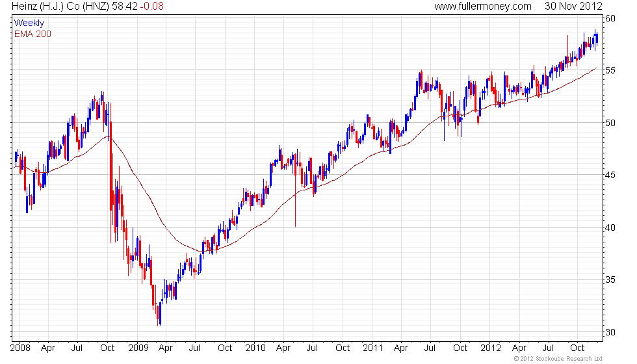Click the 60 price axis label

pyautogui.click(x=610, y=18)
